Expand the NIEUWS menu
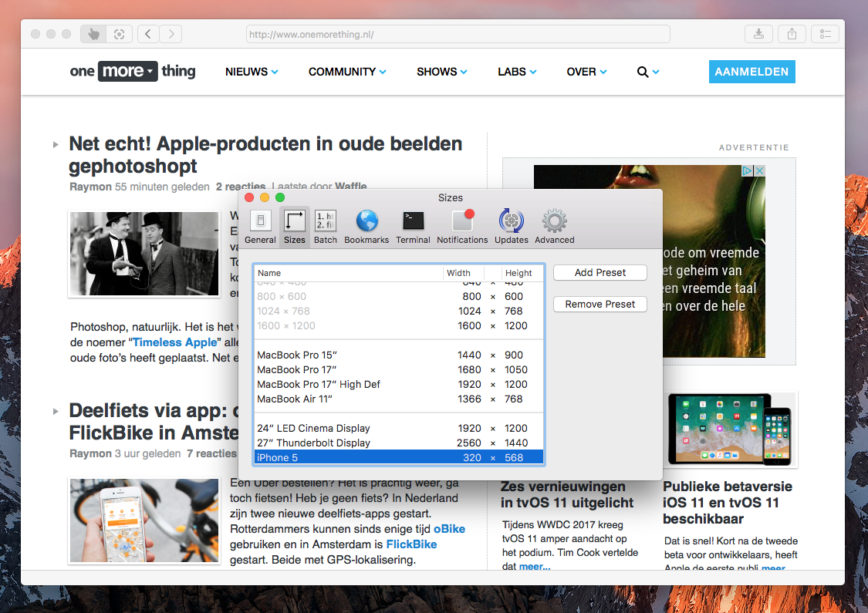The image size is (868, 613). pos(252,72)
